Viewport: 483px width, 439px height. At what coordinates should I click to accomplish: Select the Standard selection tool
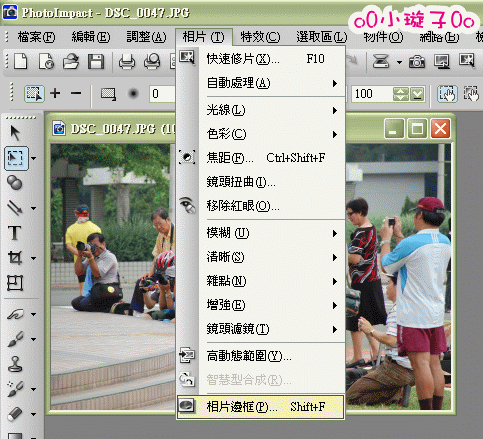(16, 158)
